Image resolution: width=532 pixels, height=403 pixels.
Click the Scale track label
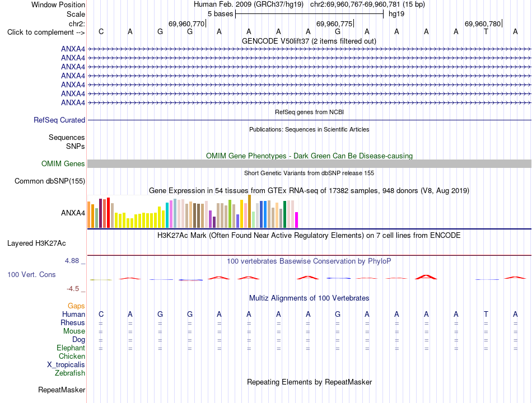[x=76, y=14]
